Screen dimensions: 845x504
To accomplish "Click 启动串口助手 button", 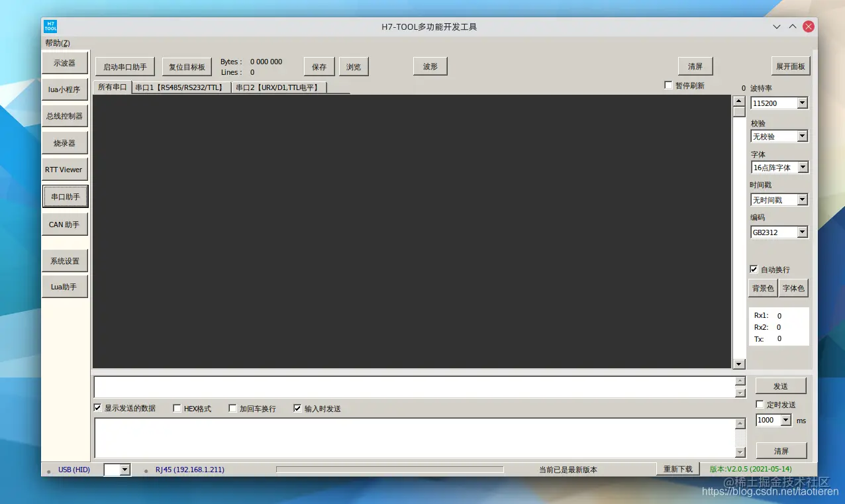I will (125, 67).
